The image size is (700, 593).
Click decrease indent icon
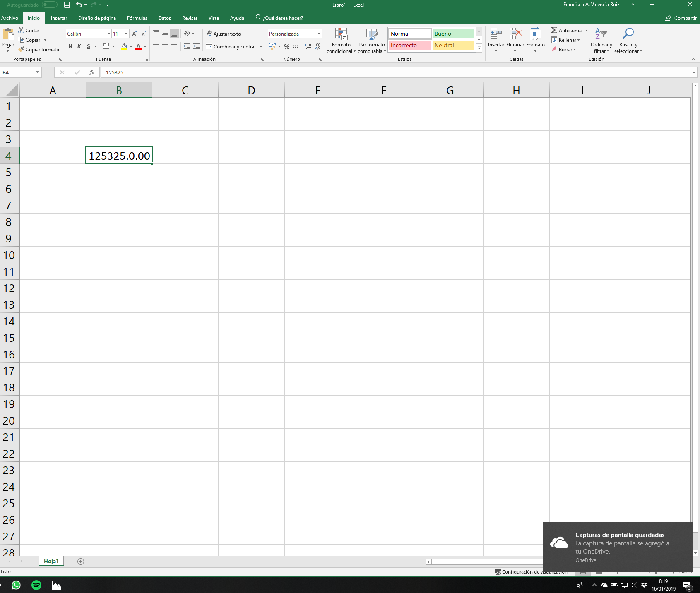click(187, 46)
